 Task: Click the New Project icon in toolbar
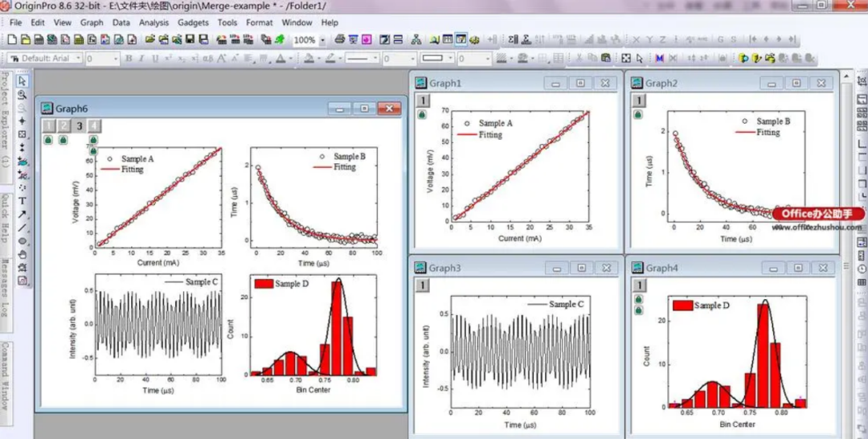click(x=13, y=39)
